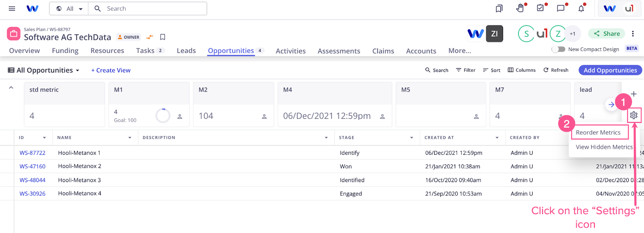
Task: Open the All scope dropdown
Action: (69, 8)
